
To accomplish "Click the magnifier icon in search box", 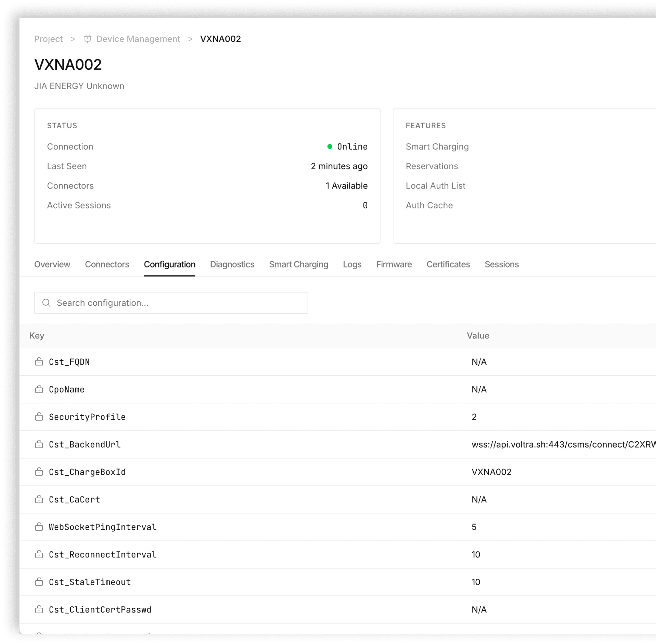I will click(46, 303).
